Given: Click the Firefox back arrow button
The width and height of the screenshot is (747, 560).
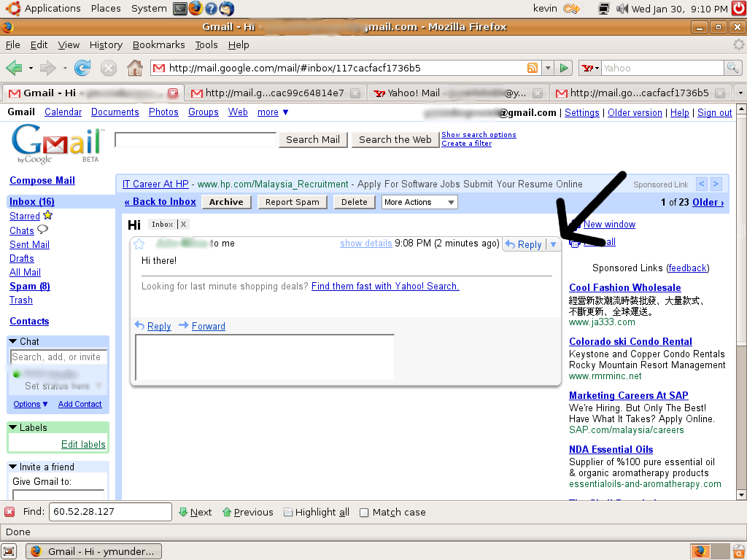Looking at the screenshot, I should coord(15,68).
